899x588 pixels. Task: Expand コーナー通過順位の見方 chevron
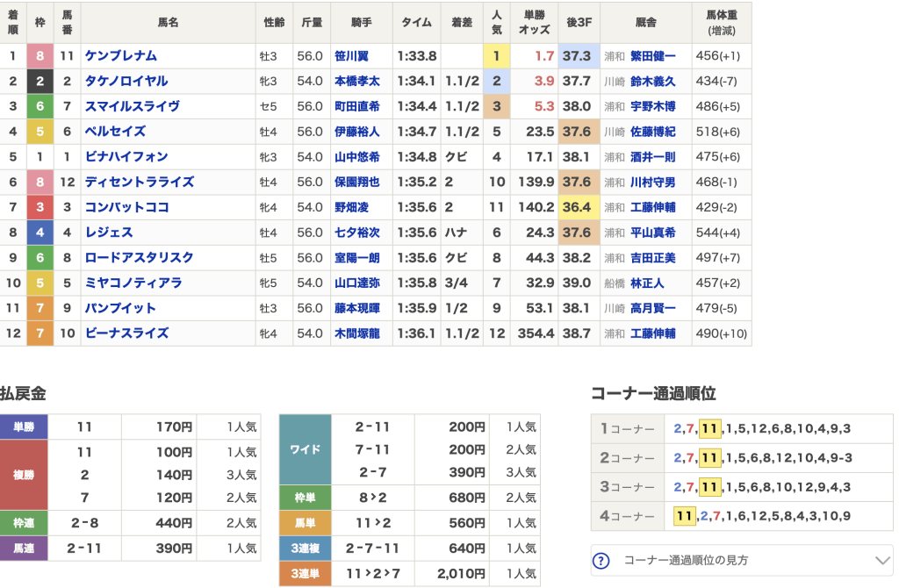point(883,560)
